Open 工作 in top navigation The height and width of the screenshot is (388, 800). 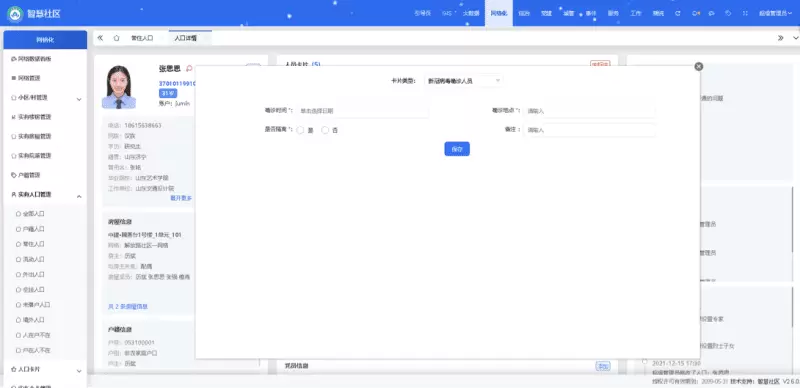[x=635, y=14]
